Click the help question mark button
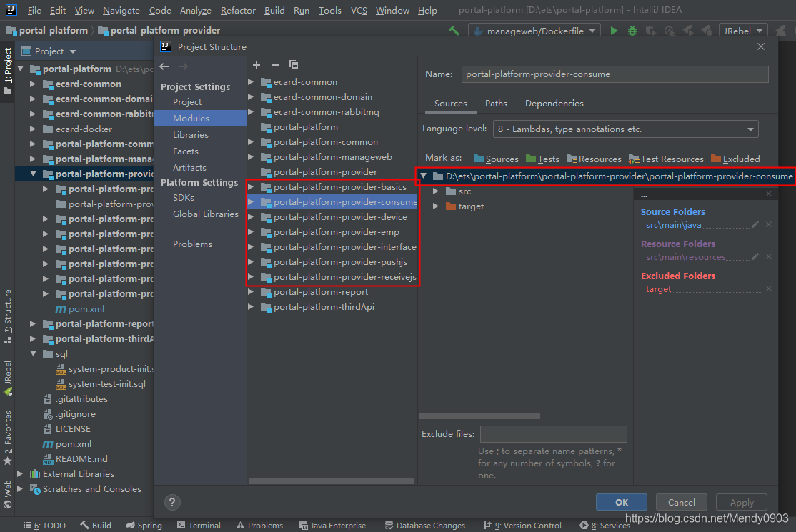 (172, 502)
